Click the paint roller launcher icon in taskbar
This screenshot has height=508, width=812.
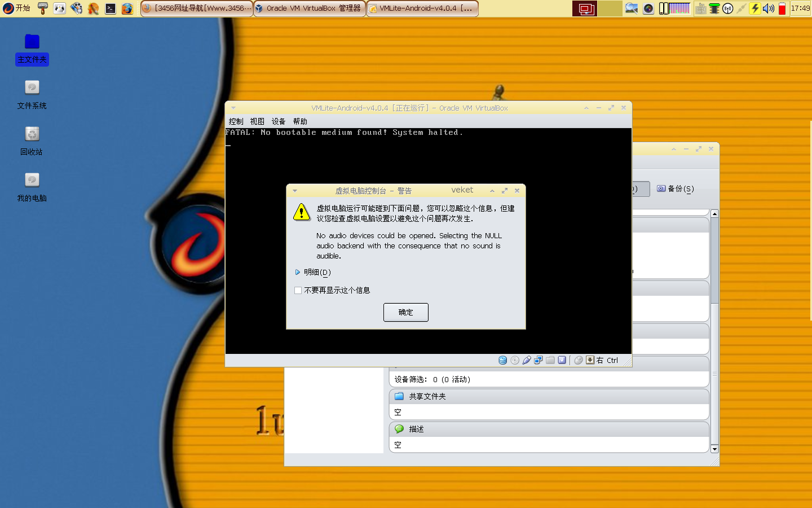tap(43, 8)
